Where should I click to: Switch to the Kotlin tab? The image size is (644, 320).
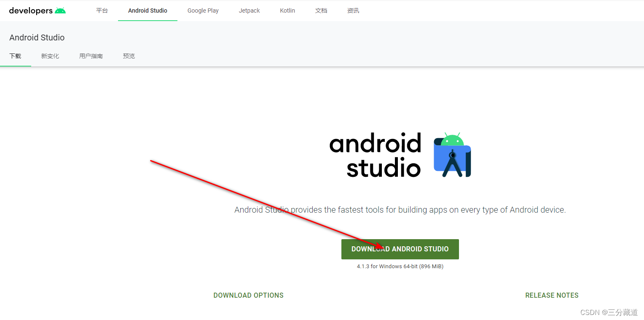[x=287, y=11]
